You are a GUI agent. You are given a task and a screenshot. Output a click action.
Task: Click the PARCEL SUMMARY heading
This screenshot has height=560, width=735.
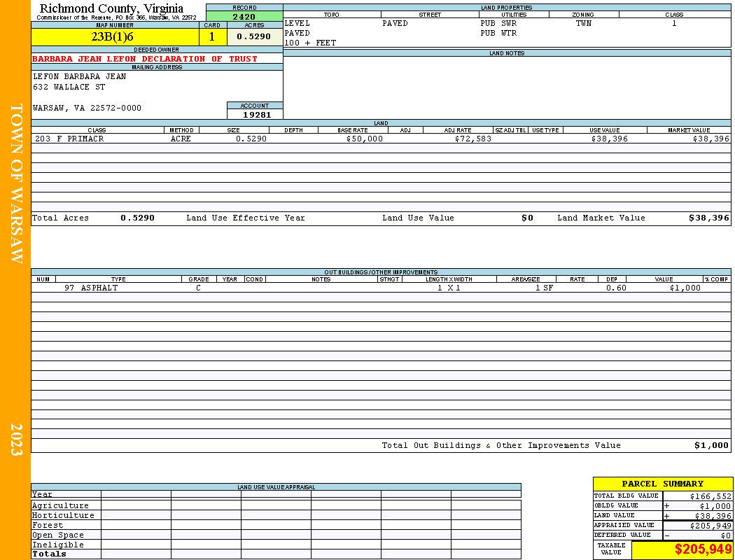[662, 484]
